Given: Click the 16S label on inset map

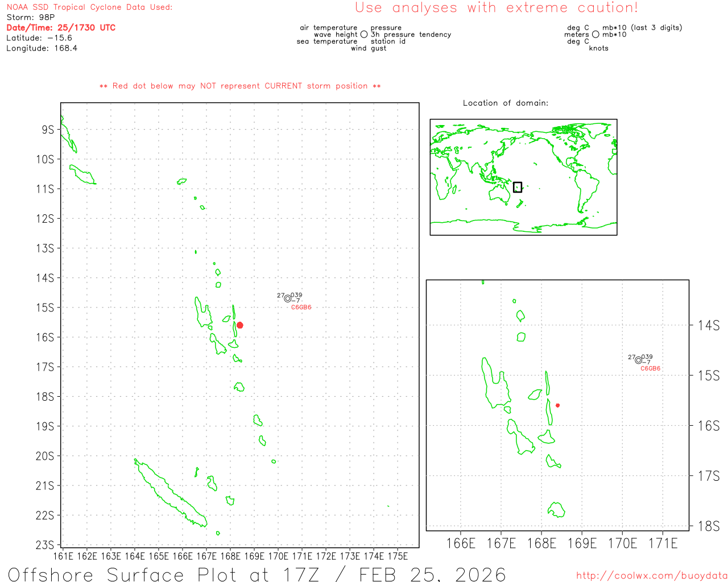Looking at the screenshot, I should [709, 426].
